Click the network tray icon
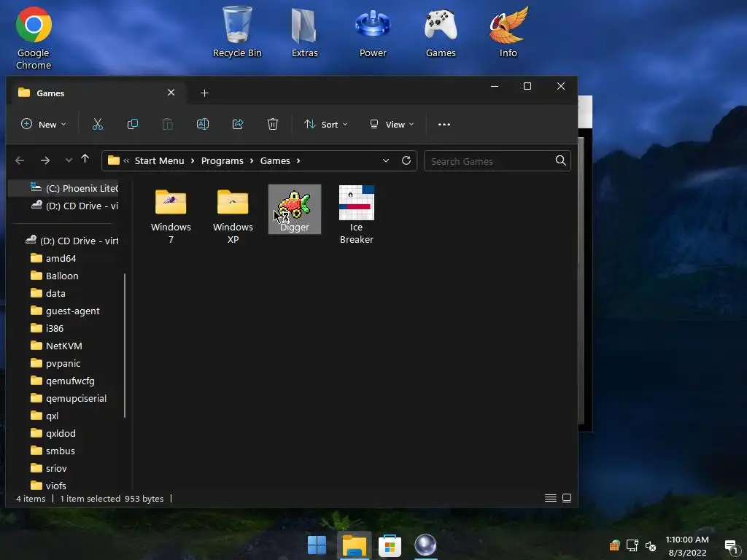Screen dimensions: 747x560 pos(632,545)
